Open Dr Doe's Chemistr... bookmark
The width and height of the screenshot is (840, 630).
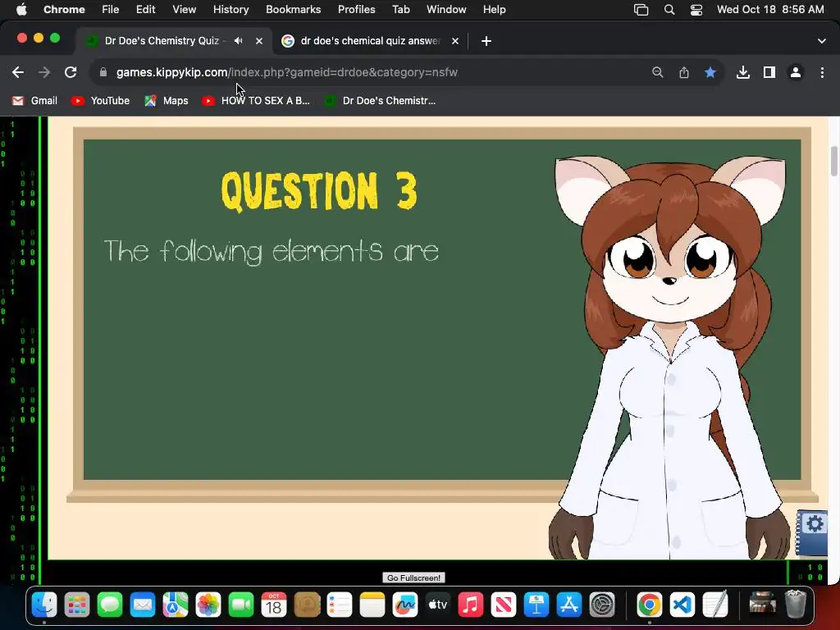tap(380, 101)
